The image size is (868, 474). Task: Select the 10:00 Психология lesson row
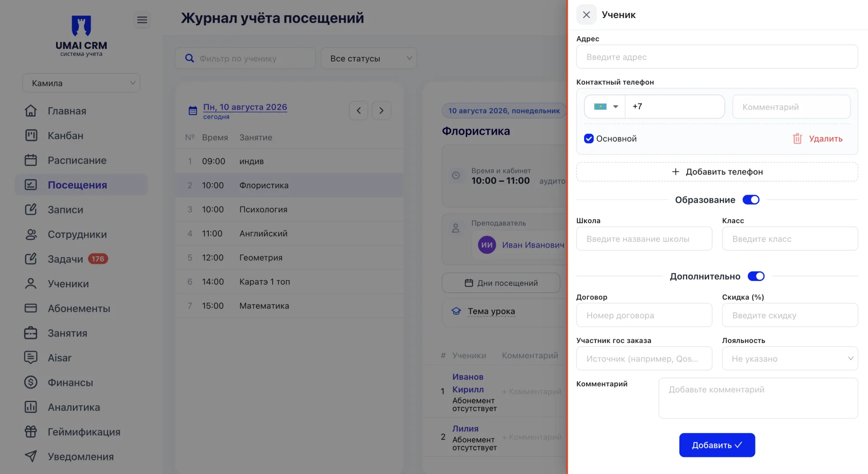click(x=289, y=209)
